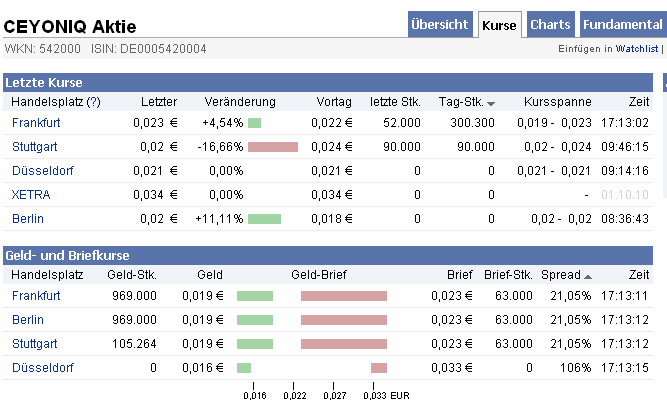
Task: Sort by the Brief-Stk. column header
Action: point(508,275)
